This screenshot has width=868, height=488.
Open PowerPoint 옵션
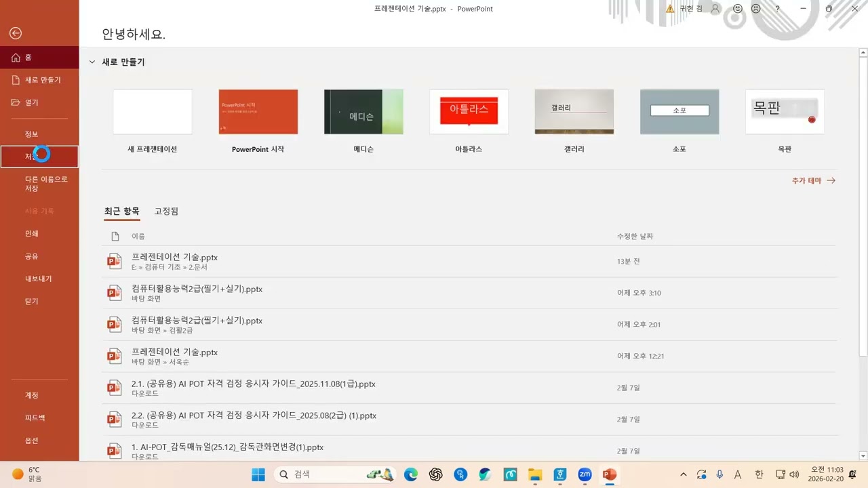click(39, 440)
